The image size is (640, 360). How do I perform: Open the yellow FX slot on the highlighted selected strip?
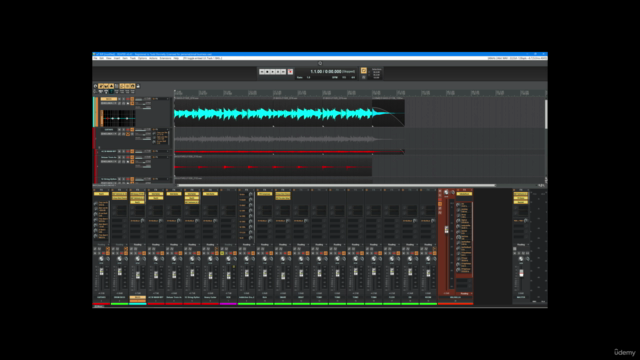click(464, 194)
